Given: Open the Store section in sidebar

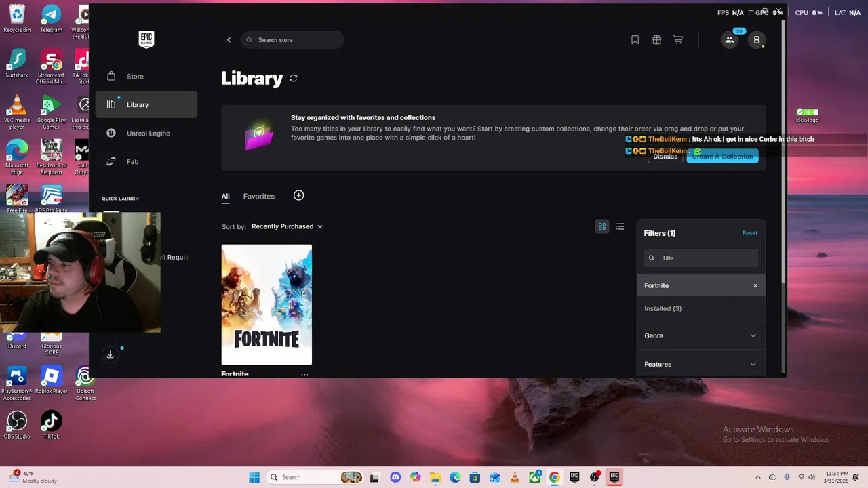Looking at the screenshot, I should pyautogui.click(x=146, y=77).
